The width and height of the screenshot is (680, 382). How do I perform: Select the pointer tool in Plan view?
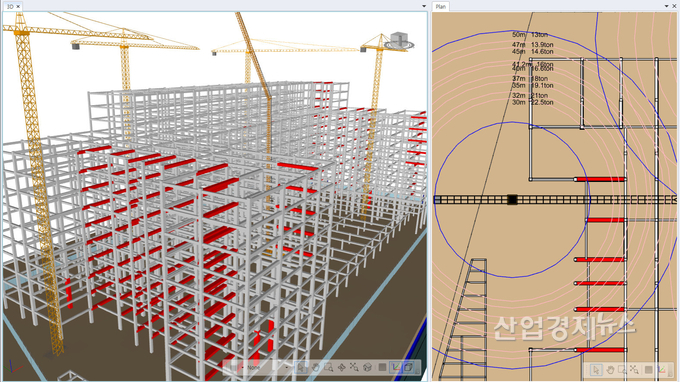click(x=596, y=370)
